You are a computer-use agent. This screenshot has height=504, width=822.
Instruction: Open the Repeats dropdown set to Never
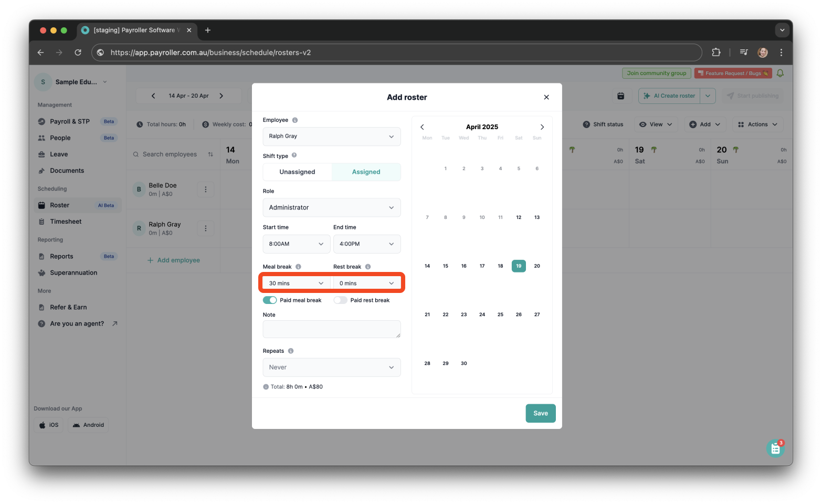pos(331,367)
